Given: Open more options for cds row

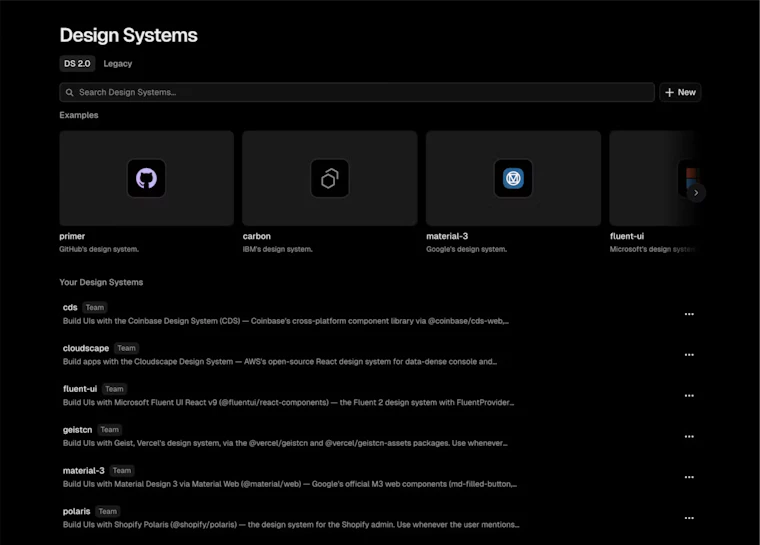Looking at the screenshot, I should [x=689, y=314].
